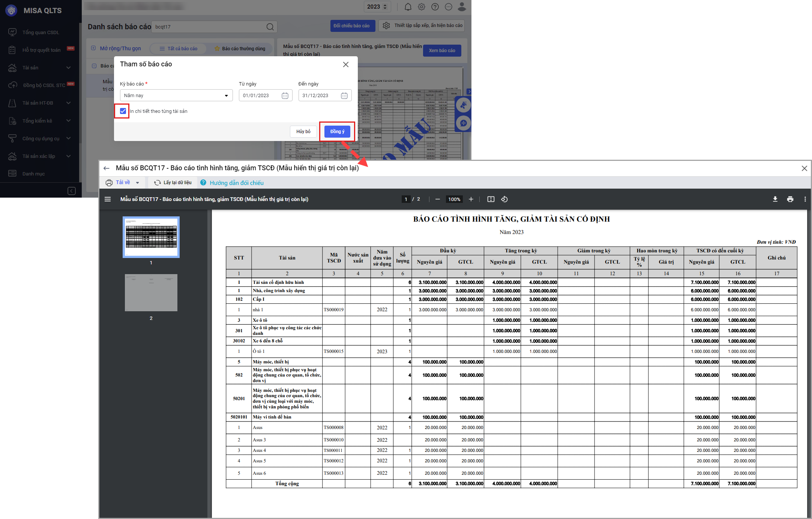The image size is (812, 519).
Task: Zoom out the PDF with minus icon
Action: pos(437,199)
